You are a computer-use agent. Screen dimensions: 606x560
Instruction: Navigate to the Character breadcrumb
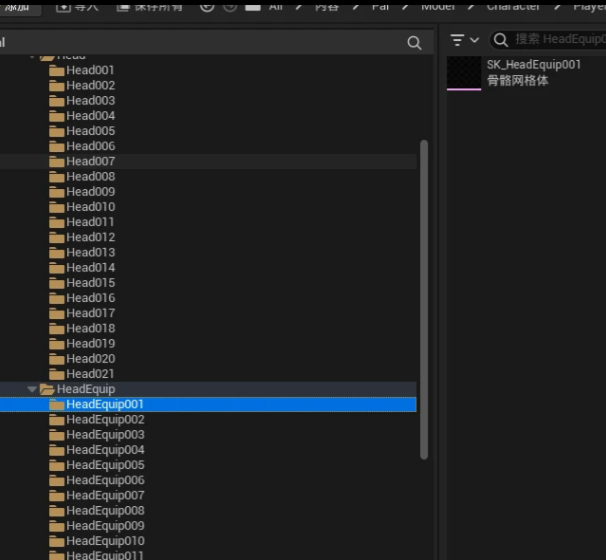pos(513,7)
